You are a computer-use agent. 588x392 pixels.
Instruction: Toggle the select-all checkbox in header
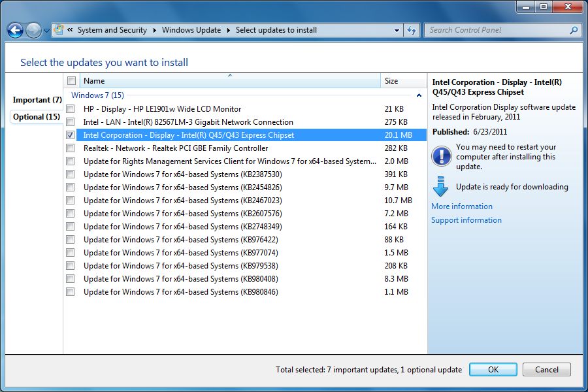click(x=71, y=80)
